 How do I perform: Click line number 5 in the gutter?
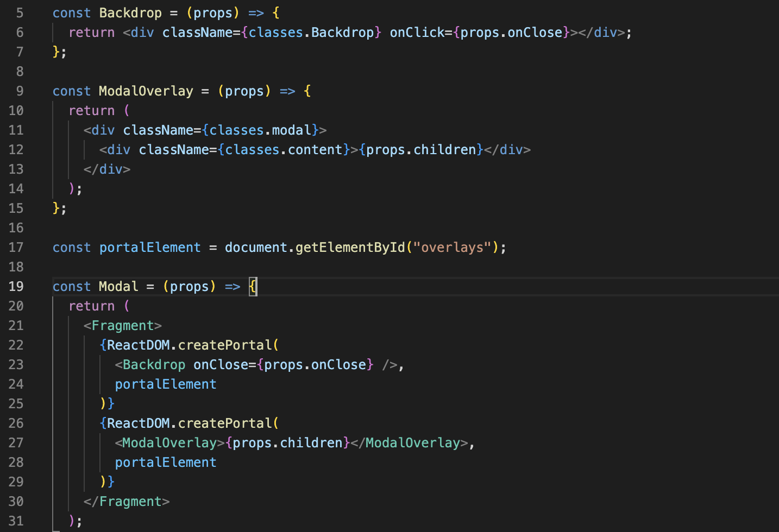click(x=20, y=13)
